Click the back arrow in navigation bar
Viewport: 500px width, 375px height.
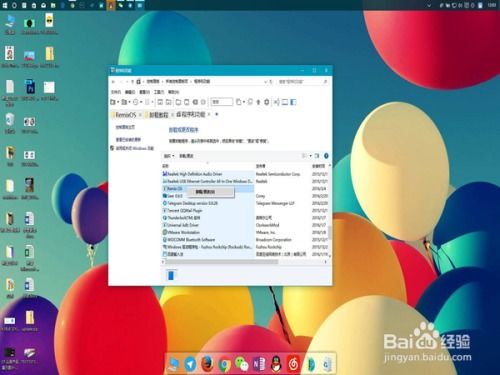pyautogui.click(x=113, y=81)
